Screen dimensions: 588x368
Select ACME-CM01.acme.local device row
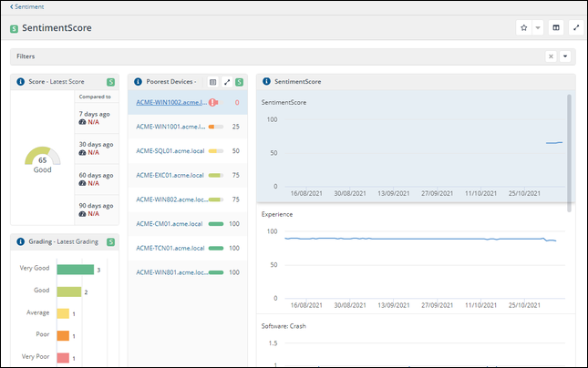[170, 223]
